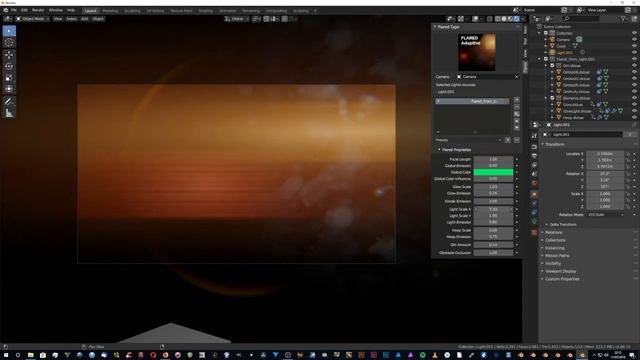The height and width of the screenshot is (360, 640).
Task: Add a new preset in Presets row
Action: pyautogui.click(x=508, y=140)
